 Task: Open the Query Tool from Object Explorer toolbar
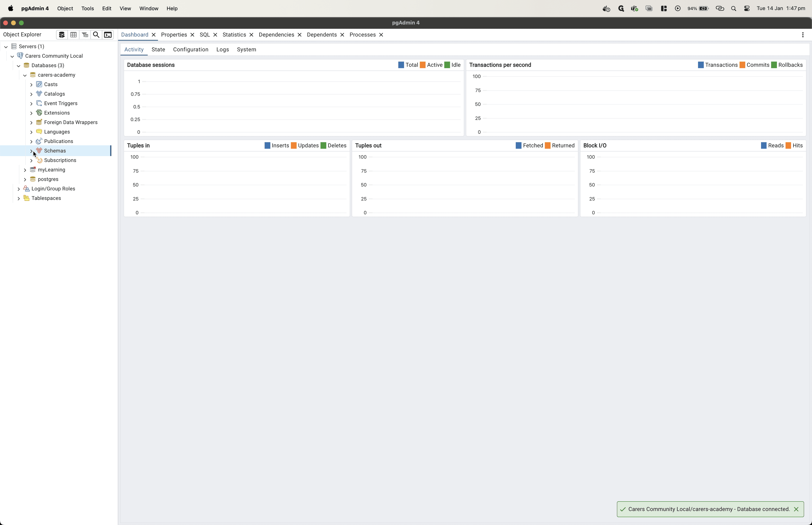62,35
